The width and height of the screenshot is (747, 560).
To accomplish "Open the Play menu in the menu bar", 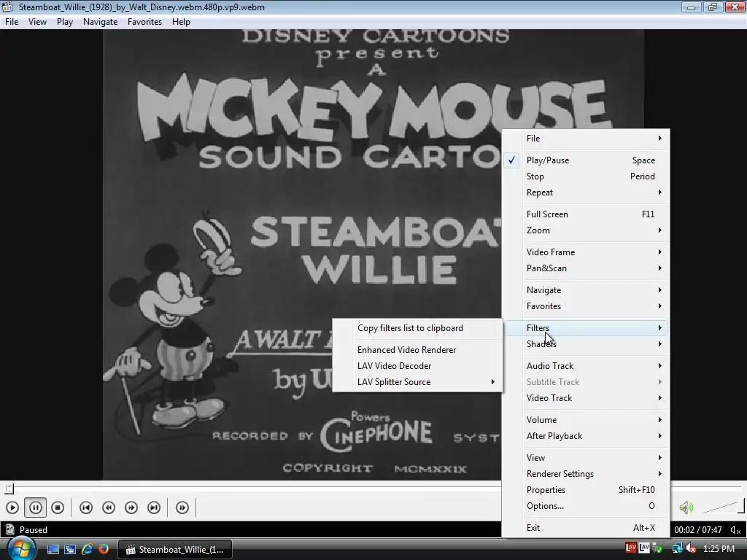I will click(65, 22).
